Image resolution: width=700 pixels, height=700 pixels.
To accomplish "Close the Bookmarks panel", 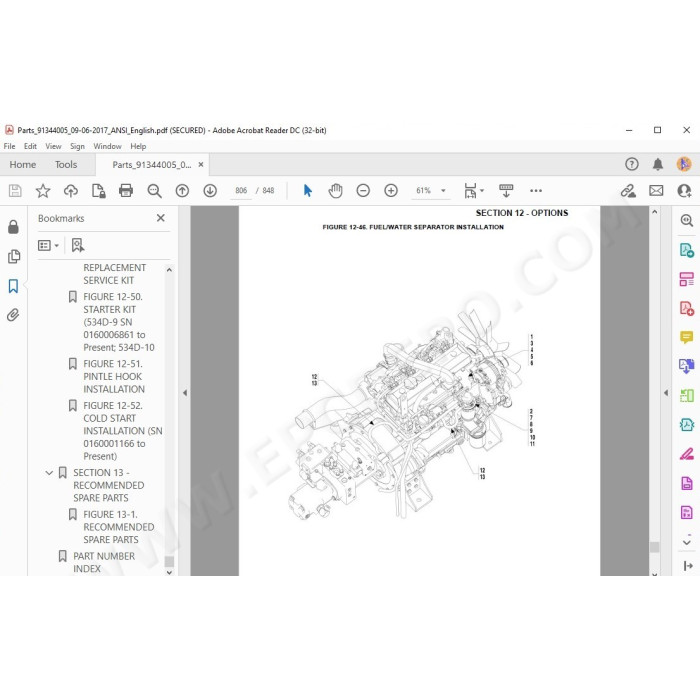I will pyautogui.click(x=161, y=218).
